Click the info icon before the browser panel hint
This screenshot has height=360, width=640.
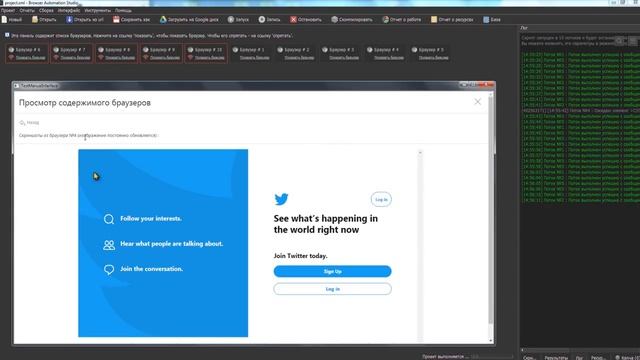[x=7, y=35]
